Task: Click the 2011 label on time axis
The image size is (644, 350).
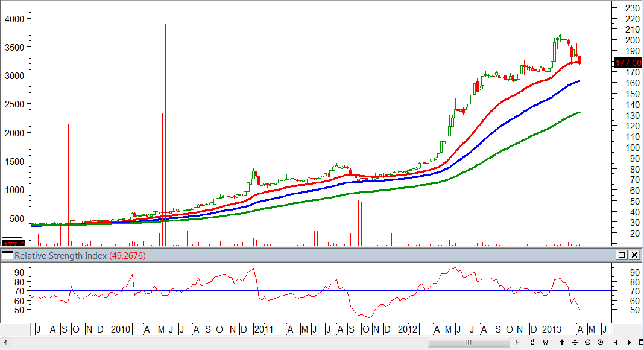Action: 264,329
